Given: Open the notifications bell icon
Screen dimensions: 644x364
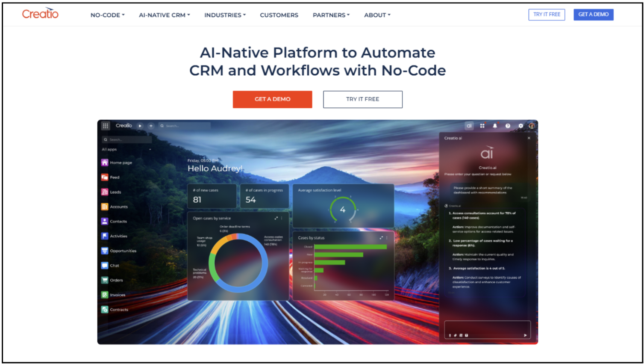Looking at the screenshot, I should point(495,126).
